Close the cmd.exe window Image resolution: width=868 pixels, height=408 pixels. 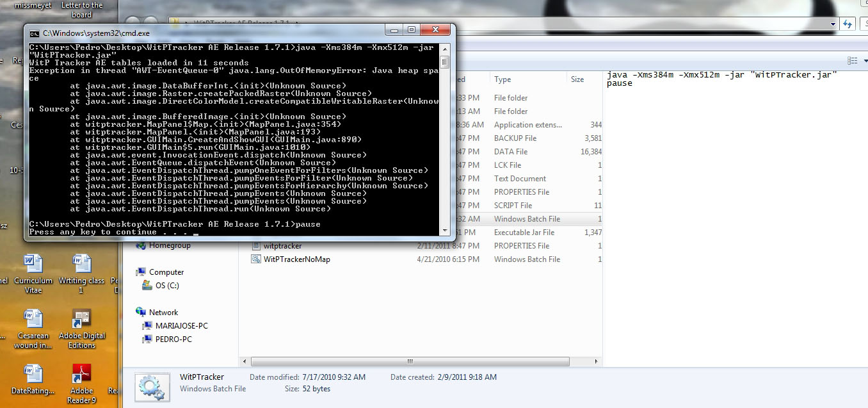tap(436, 29)
